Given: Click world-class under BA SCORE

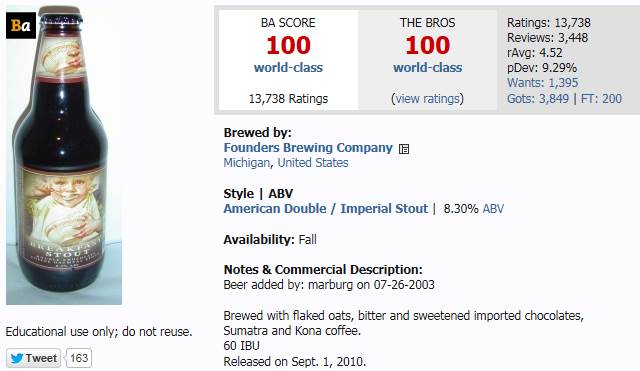Looking at the screenshot, I should pyautogui.click(x=288, y=68).
